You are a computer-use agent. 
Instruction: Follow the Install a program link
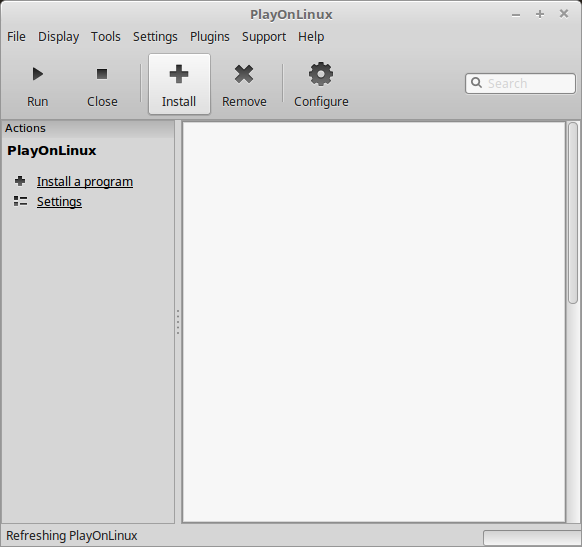(85, 182)
